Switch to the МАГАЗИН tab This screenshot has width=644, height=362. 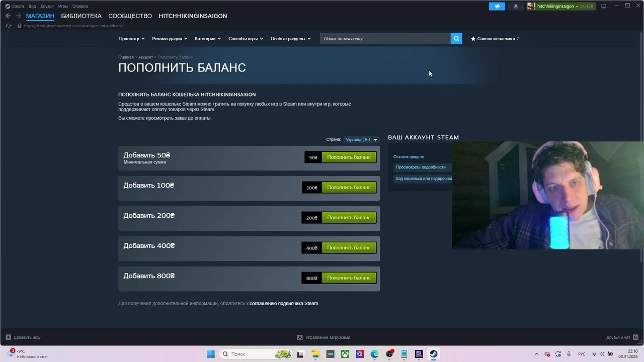pos(40,16)
